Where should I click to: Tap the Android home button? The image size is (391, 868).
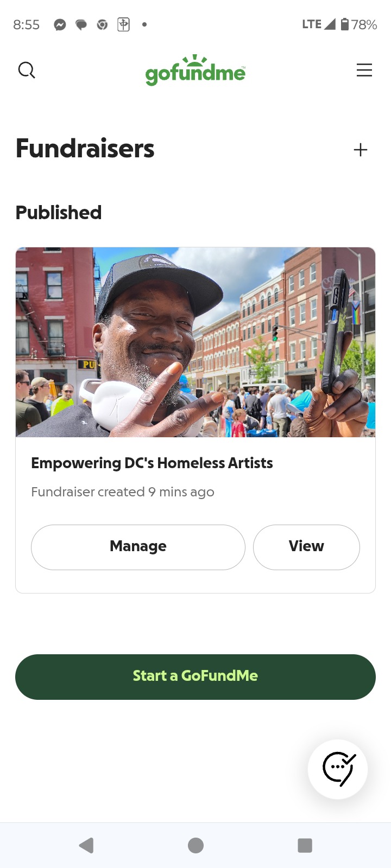pos(195,845)
